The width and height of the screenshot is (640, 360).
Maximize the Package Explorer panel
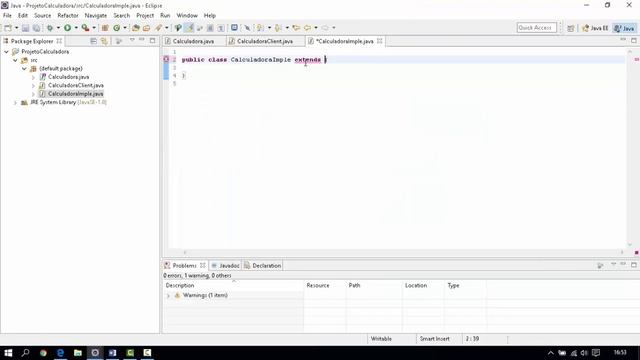[152, 41]
